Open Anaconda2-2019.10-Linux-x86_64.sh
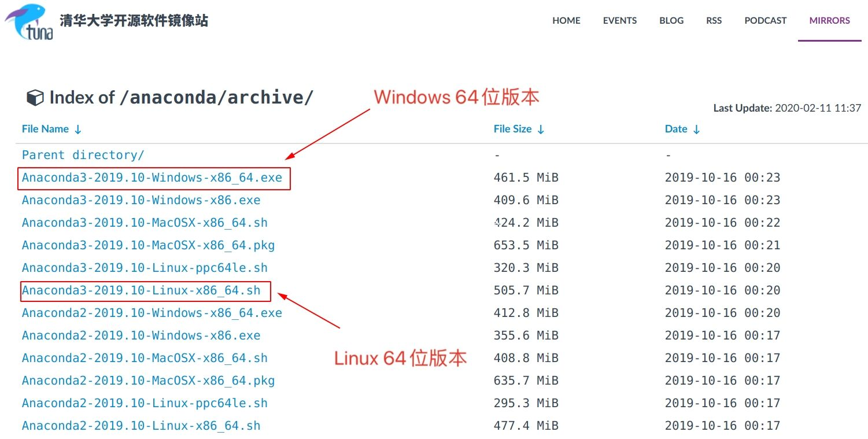The width and height of the screenshot is (868, 439). [141, 425]
